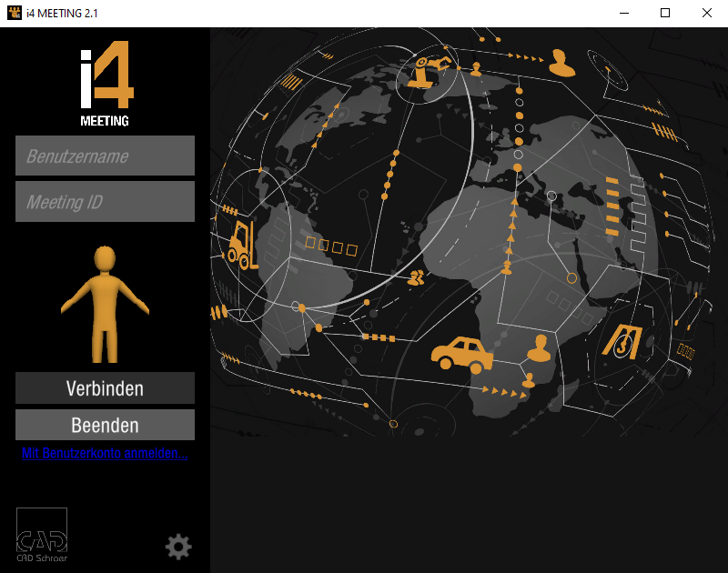Click the CAD Schroer logo
Image resolution: width=728 pixels, height=573 pixels.
[42, 534]
